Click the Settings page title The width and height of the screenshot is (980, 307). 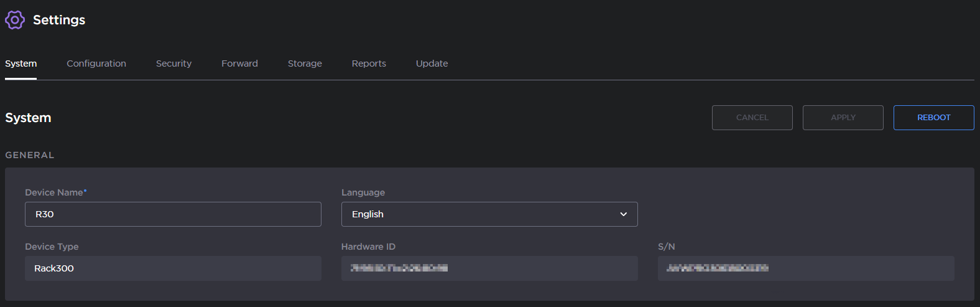[59, 20]
